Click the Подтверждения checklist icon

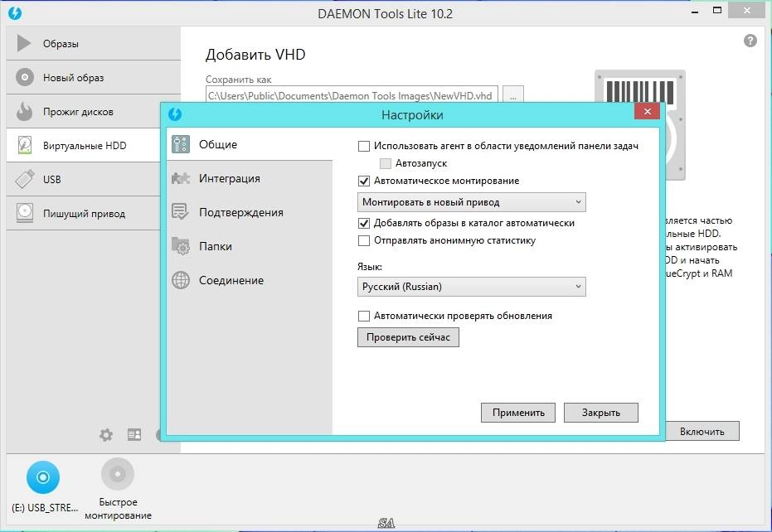(x=180, y=212)
